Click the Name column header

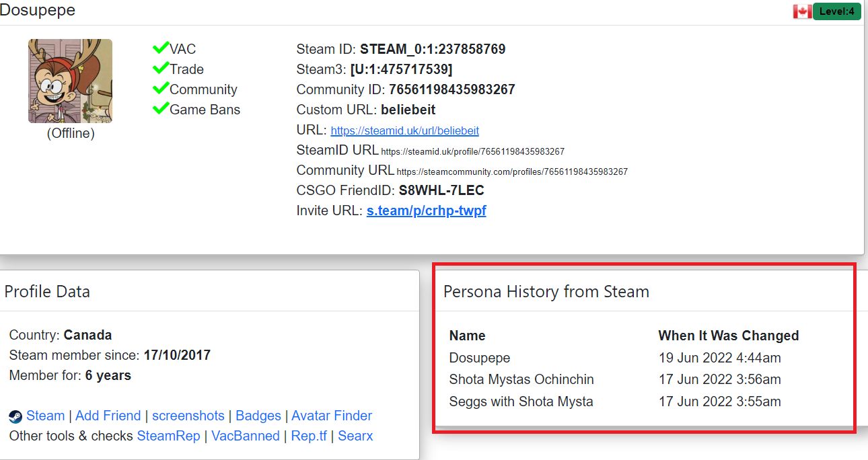pos(468,336)
